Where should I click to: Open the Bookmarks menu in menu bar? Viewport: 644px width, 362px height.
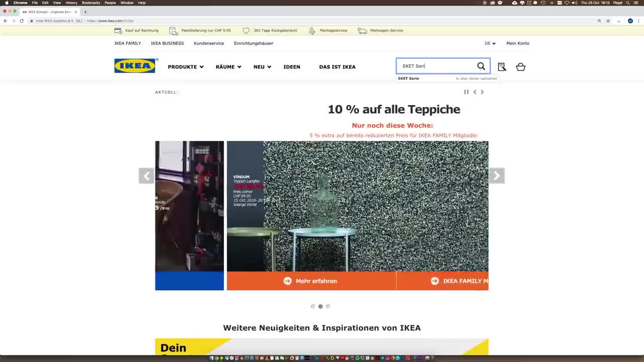pyautogui.click(x=91, y=3)
